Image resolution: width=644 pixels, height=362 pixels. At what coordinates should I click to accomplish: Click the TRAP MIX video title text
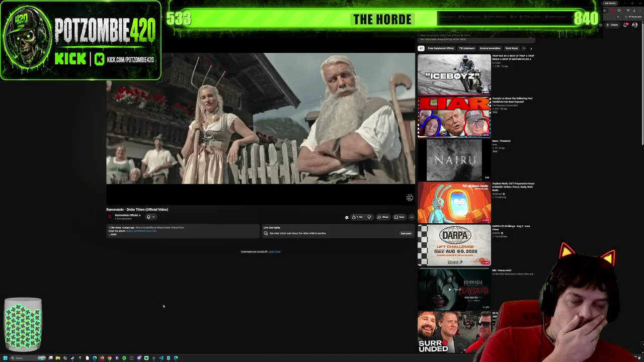[x=513, y=57]
